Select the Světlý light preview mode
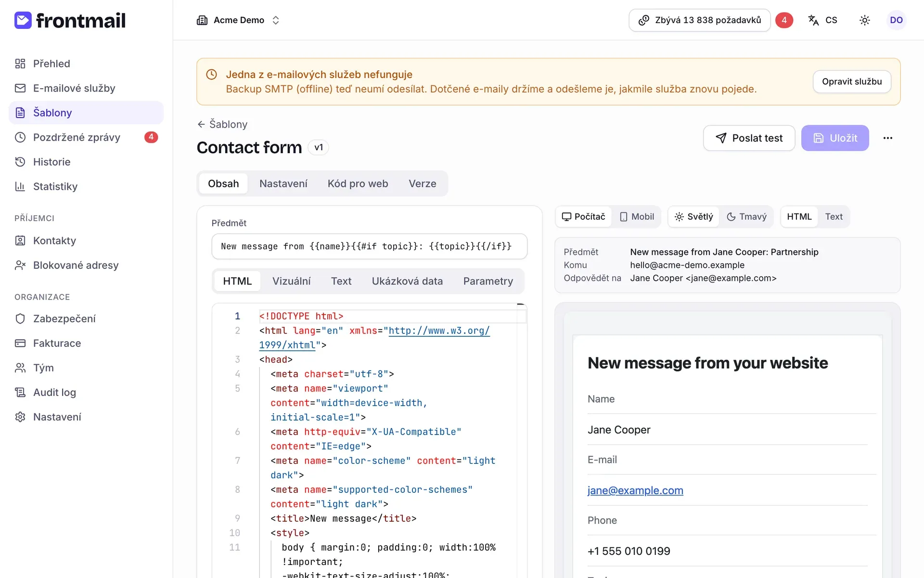The image size is (924, 578). (x=693, y=217)
